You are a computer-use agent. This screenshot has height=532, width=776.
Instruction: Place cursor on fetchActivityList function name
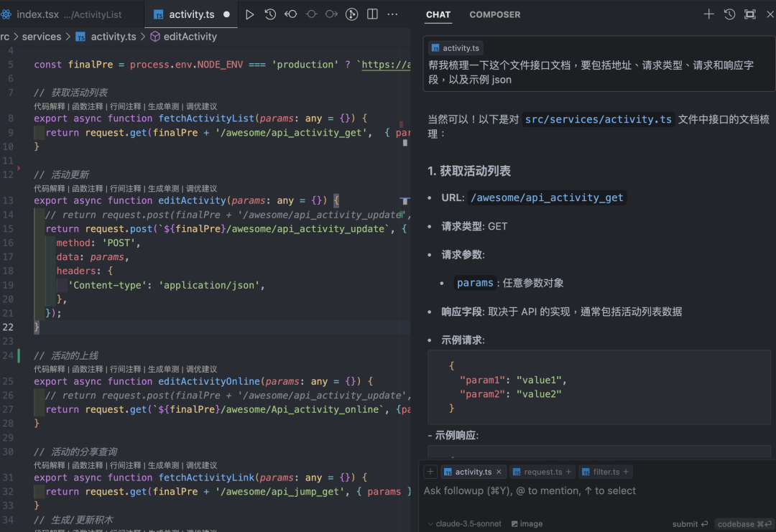(x=206, y=118)
